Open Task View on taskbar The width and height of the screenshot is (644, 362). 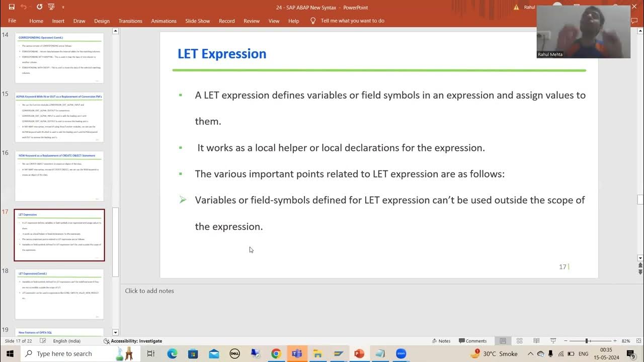click(x=150, y=354)
